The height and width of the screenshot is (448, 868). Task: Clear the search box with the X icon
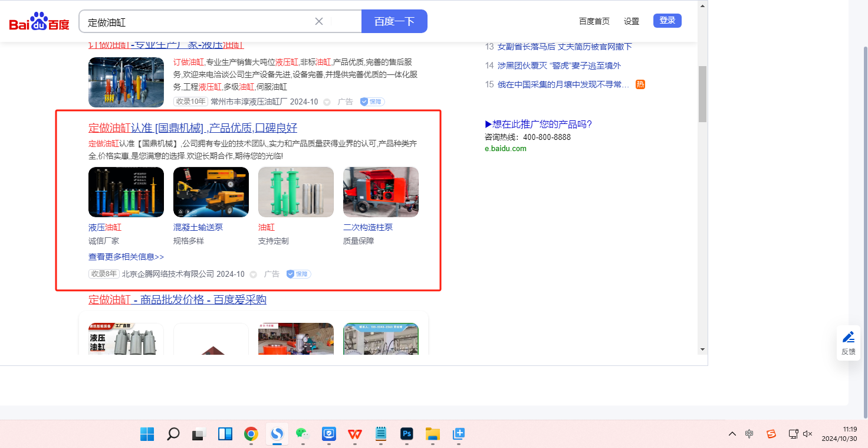click(319, 22)
